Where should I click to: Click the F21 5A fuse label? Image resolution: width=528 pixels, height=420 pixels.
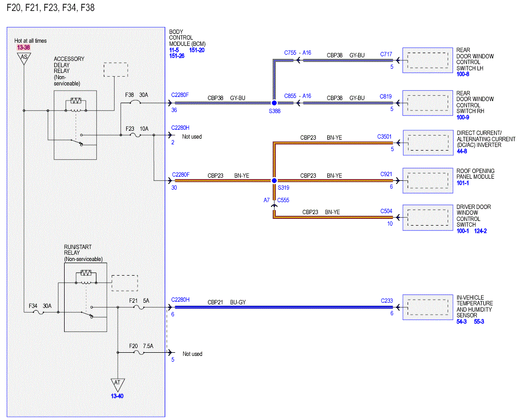pos(139,301)
